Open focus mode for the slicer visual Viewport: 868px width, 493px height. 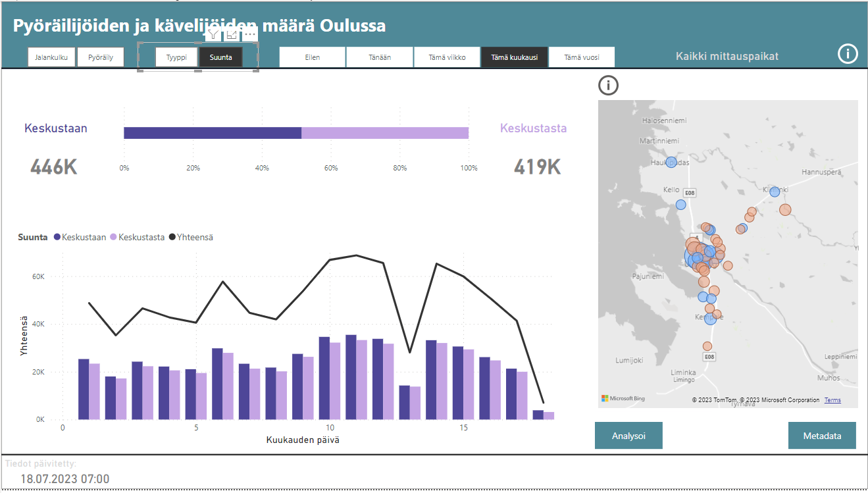[x=231, y=34]
